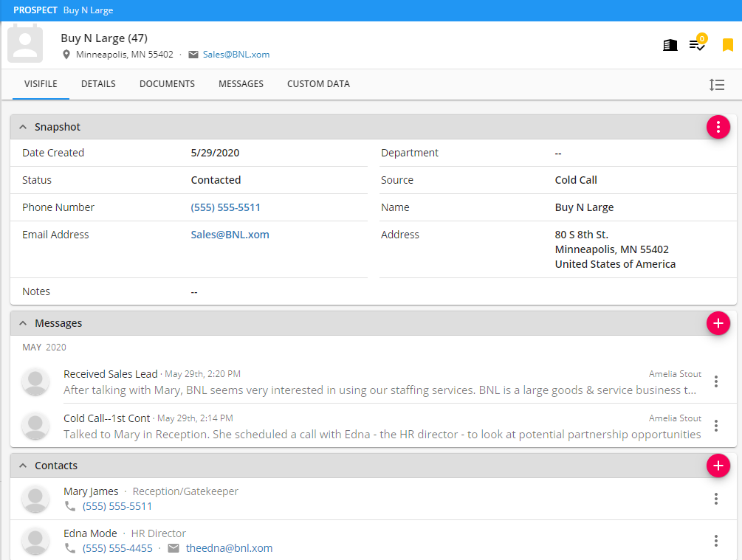This screenshot has width=742, height=560.
Task: Click the yellow bookmark icon
Action: pos(726,44)
